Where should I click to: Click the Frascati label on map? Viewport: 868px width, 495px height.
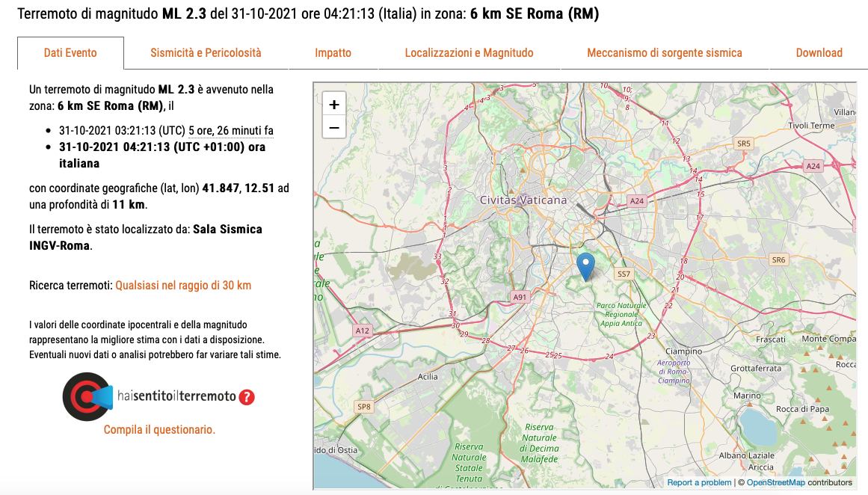[x=771, y=339]
